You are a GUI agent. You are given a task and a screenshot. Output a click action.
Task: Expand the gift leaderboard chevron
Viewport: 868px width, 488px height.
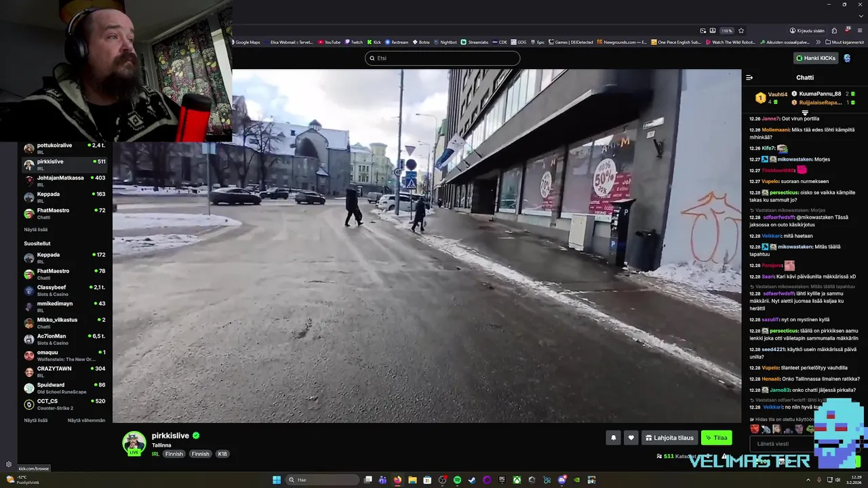805,113
